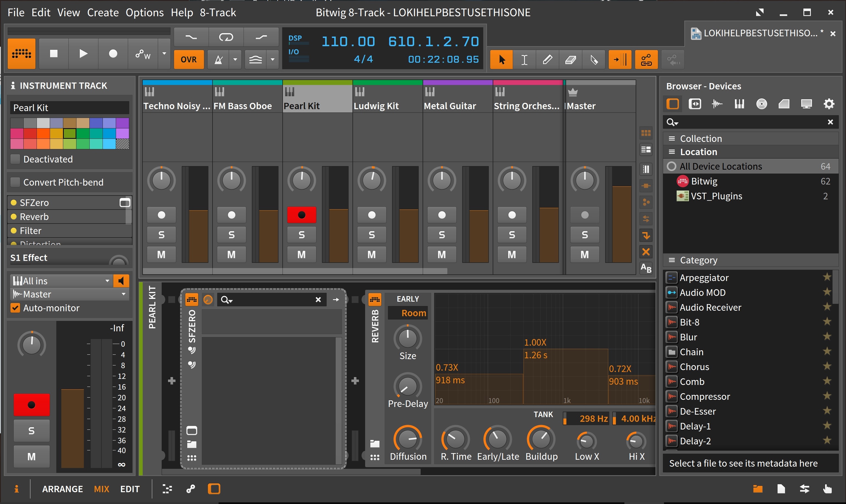The image size is (846, 504).
Task: Open Browser settings gear
Action: click(x=829, y=104)
